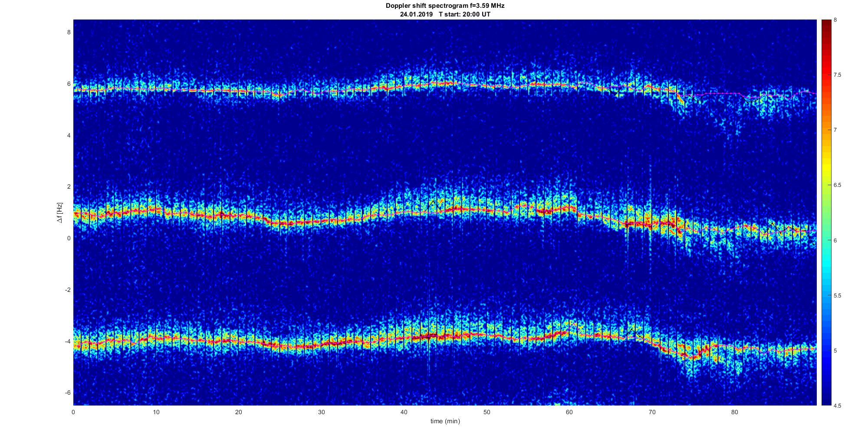
Task: Click the colorbar tick label '4.5'
Action: [837, 406]
